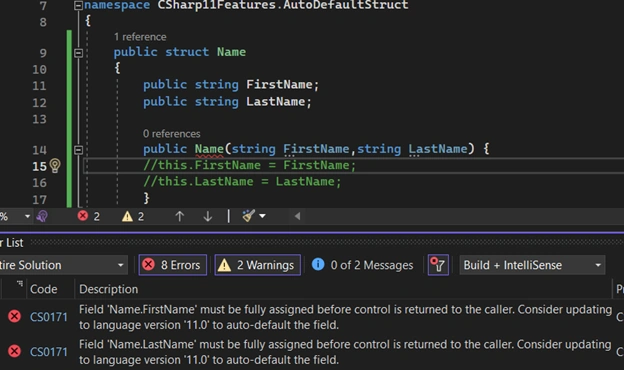Open the Entire Solution scope dropdown
624x370 pixels.
(x=63, y=265)
